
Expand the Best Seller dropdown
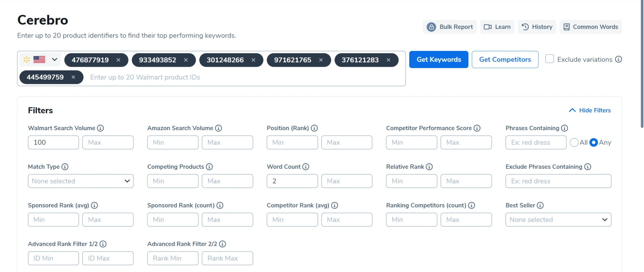(x=558, y=220)
